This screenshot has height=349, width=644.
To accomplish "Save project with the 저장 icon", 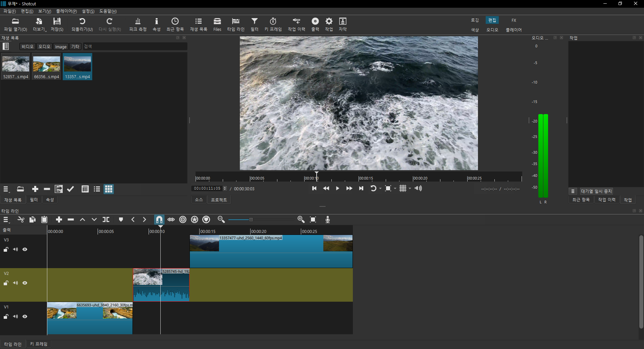I will pyautogui.click(x=57, y=24).
